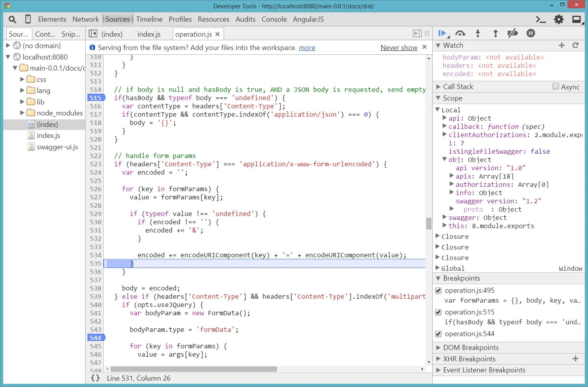Uncheck operation.js:495 breakpoint

438,290
